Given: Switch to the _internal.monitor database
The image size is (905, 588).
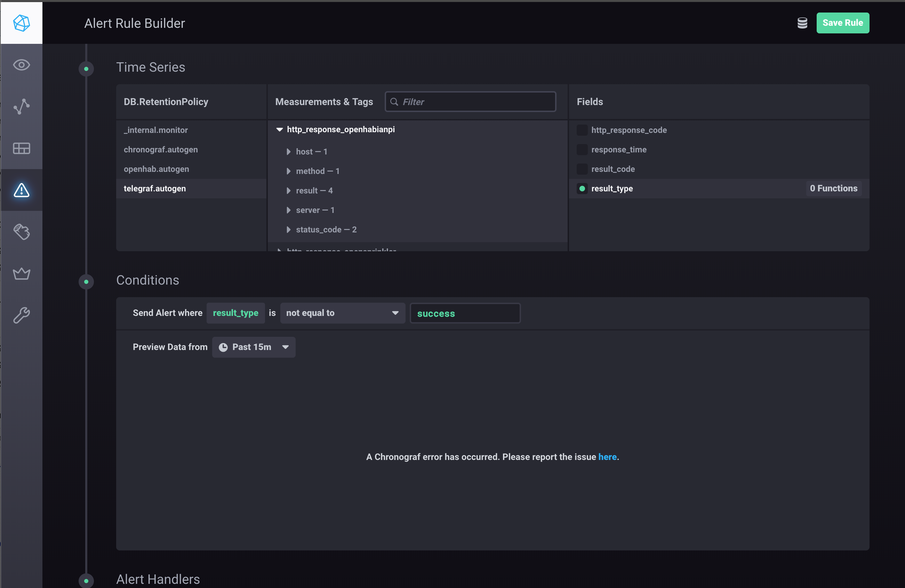Looking at the screenshot, I should [x=155, y=130].
